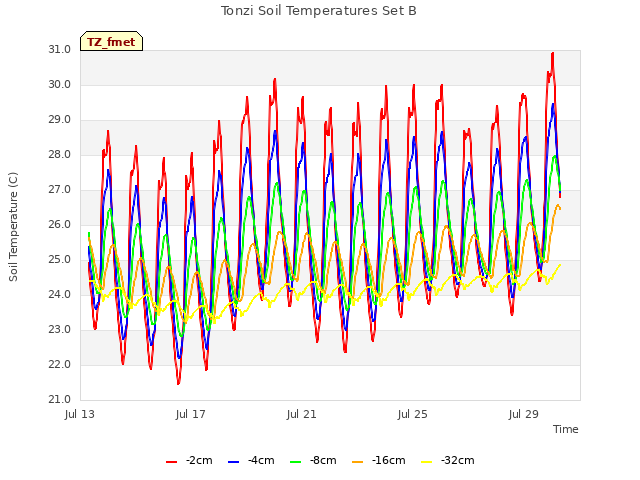
Task: Click the 27.0 y-axis tick label
Action: point(60,189)
